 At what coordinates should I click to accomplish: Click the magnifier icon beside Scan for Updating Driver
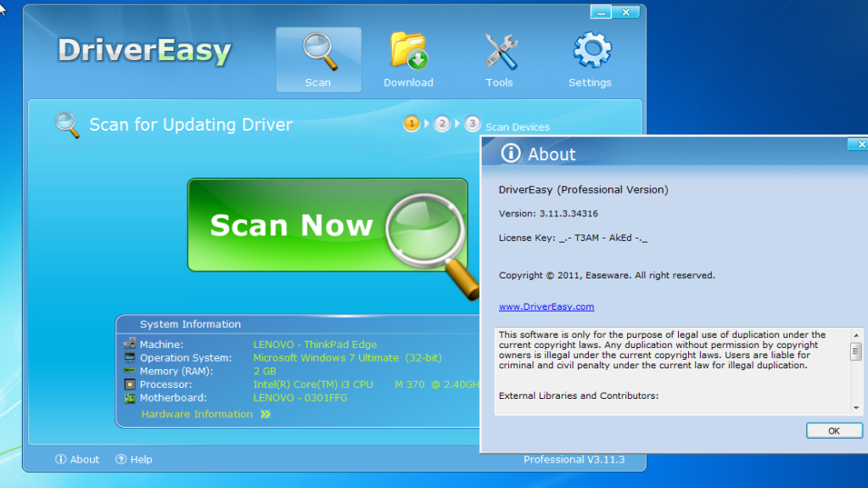[67, 125]
